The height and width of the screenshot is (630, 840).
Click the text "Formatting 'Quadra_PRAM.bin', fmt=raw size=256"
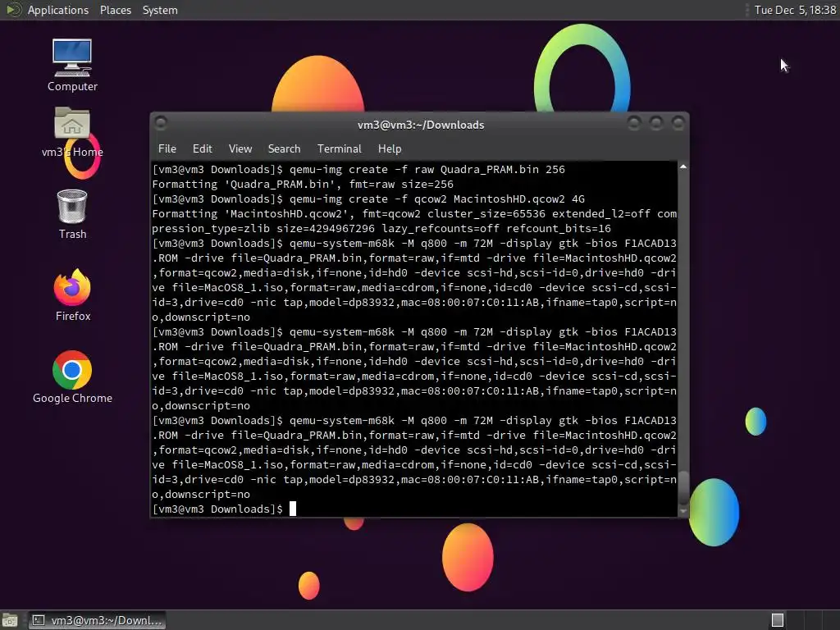[303, 185]
